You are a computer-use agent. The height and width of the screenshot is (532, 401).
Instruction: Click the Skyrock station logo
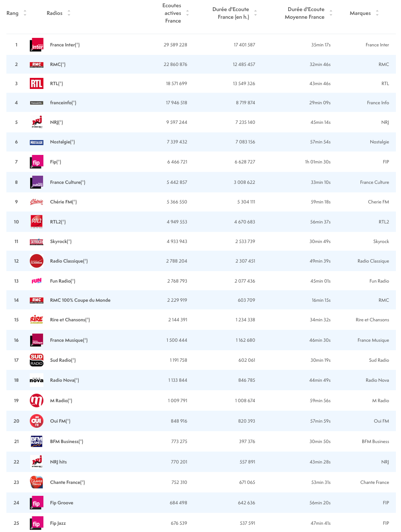(x=37, y=242)
